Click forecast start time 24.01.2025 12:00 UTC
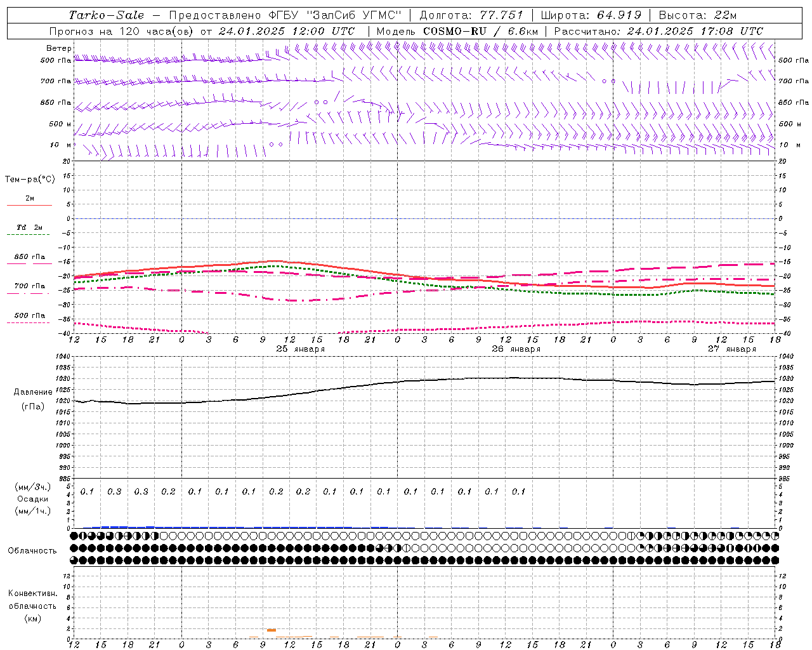Image resolution: width=812 pixels, height=650 pixels. tap(287, 31)
